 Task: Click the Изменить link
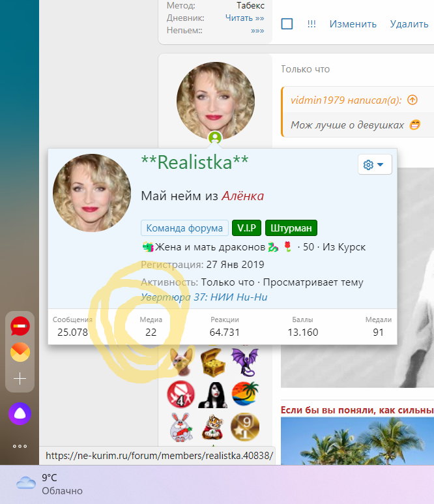point(353,24)
